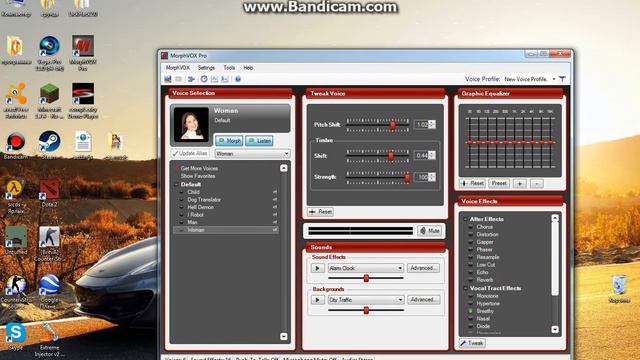
Task: Click Reset in the Graphic Equalizer panel
Action: tap(472, 183)
